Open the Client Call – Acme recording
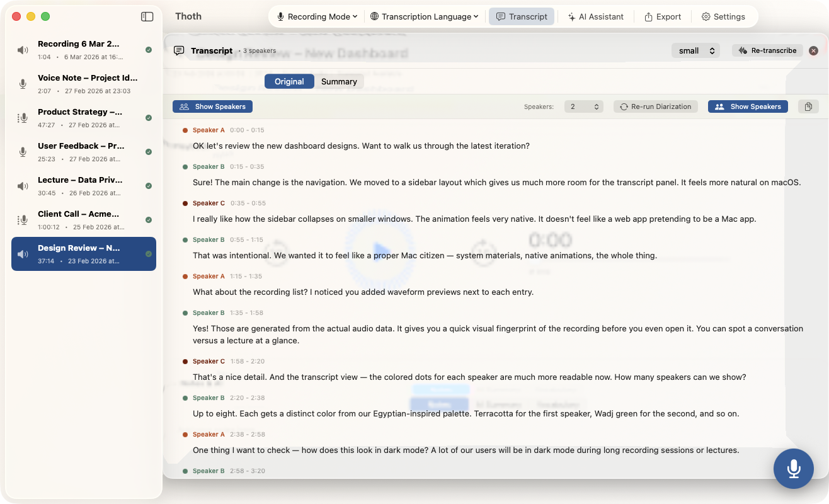Image resolution: width=829 pixels, height=504 pixels. (x=84, y=220)
